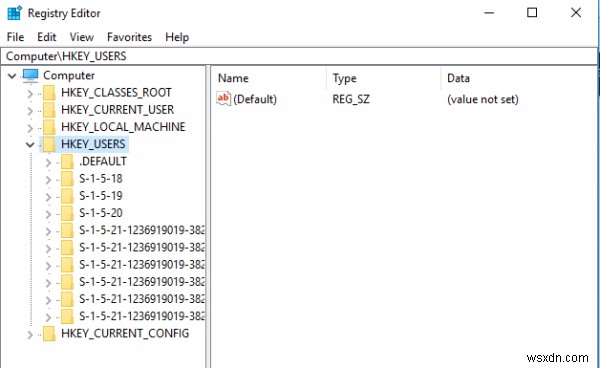
Task: Expand the HKEY_CURRENT_USER key
Action: coord(30,111)
